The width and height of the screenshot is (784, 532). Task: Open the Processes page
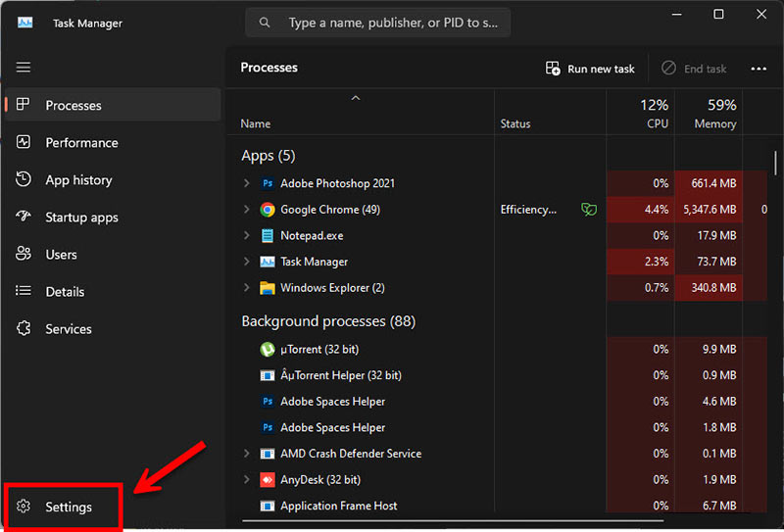point(114,105)
